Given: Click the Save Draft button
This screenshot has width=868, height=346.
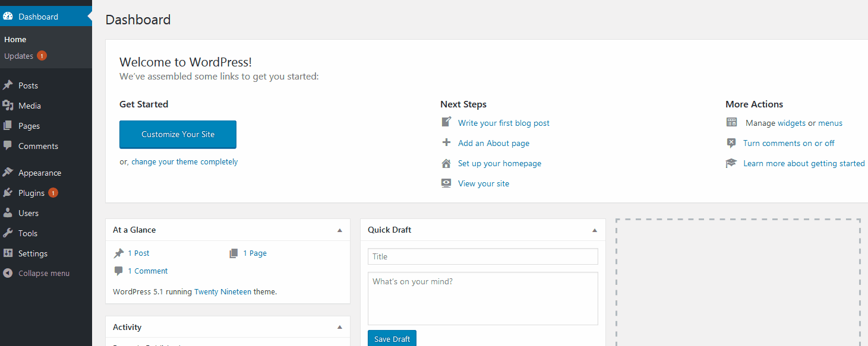Looking at the screenshot, I should tap(392, 338).
